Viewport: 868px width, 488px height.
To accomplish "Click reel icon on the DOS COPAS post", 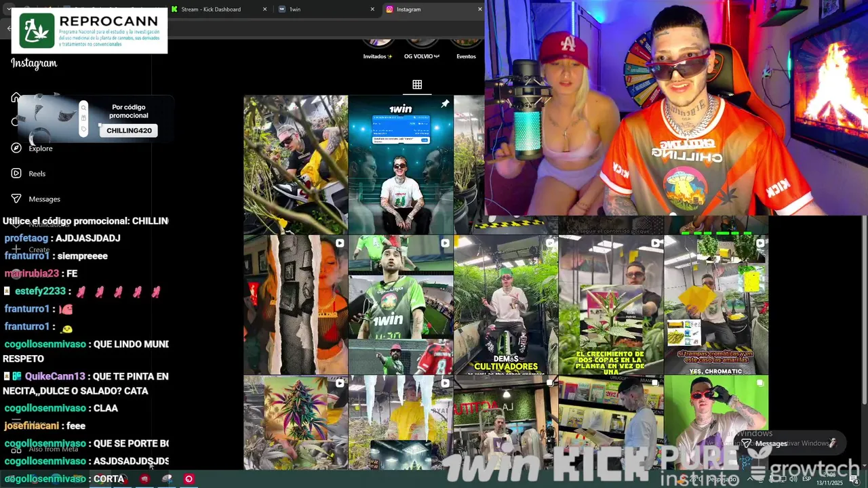I will point(655,243).
